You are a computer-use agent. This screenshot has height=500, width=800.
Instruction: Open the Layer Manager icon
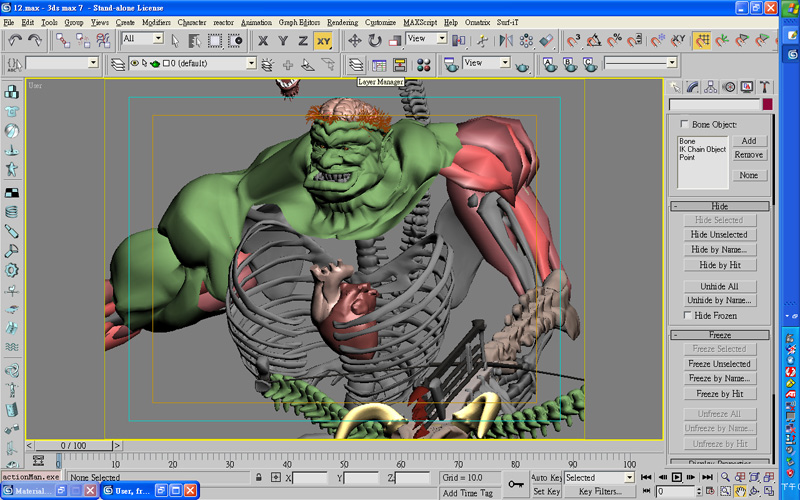tap(356, 65)
